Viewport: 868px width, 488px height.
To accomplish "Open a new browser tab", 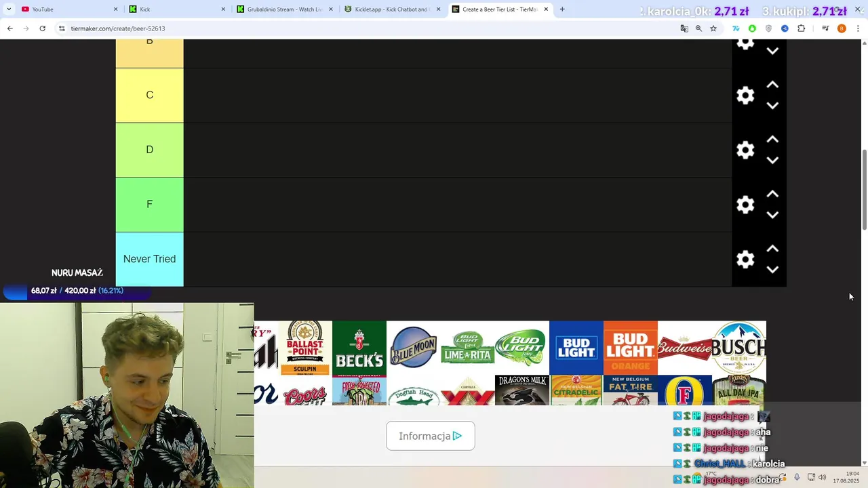I will click(x=562, y=9).
